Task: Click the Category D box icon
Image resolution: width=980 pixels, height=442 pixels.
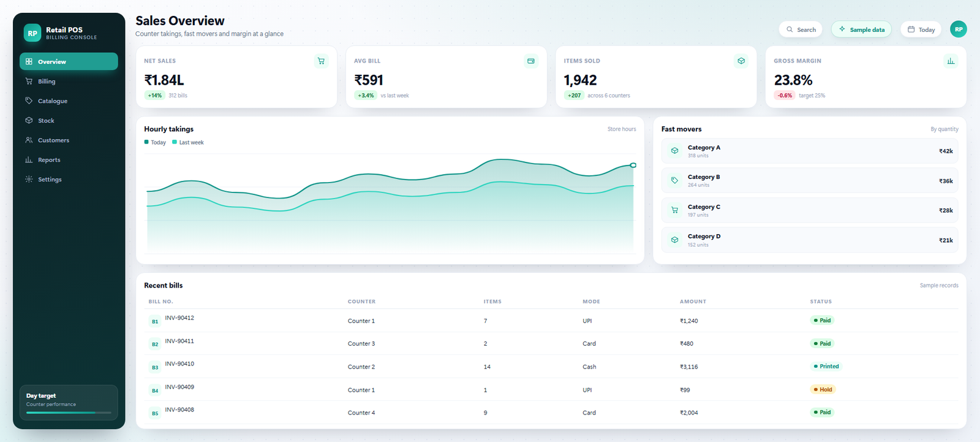Action: pyautogui.click(x=674, y=240)
